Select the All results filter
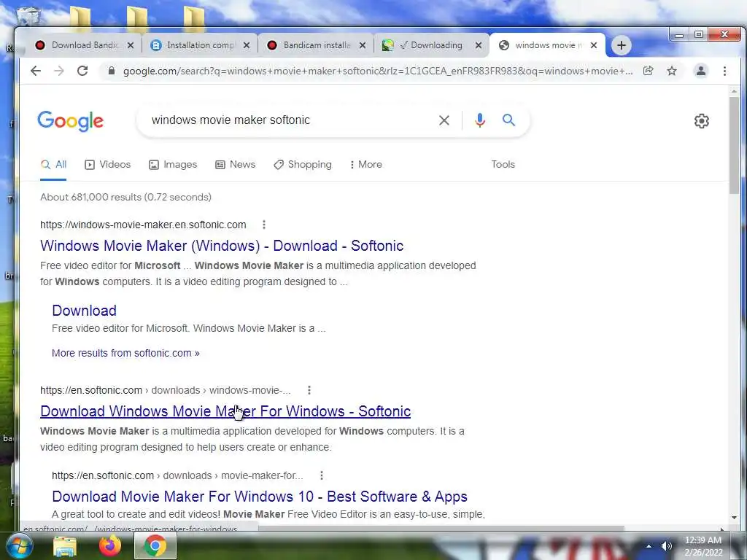The height and width of the screenshot is (560, 747). point(53,165)
